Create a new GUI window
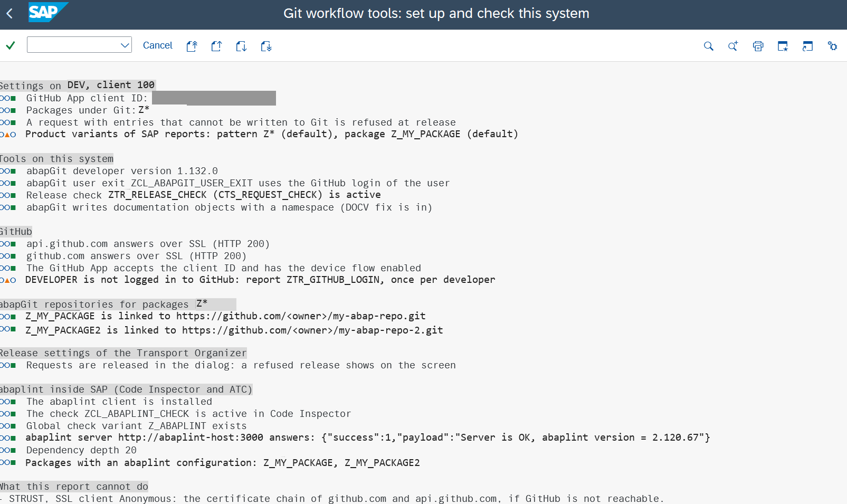Viewport: 847px width, 504px height. [x=783, y=46]
